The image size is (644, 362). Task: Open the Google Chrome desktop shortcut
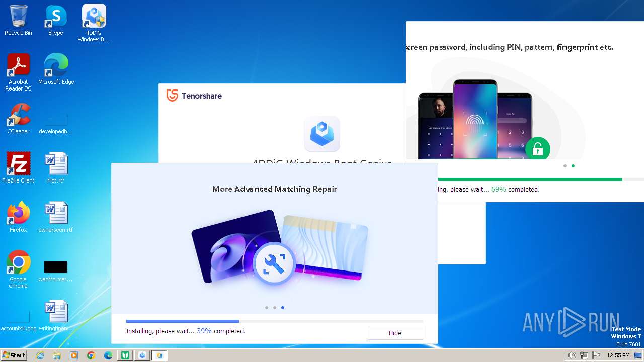pos(18,269)
